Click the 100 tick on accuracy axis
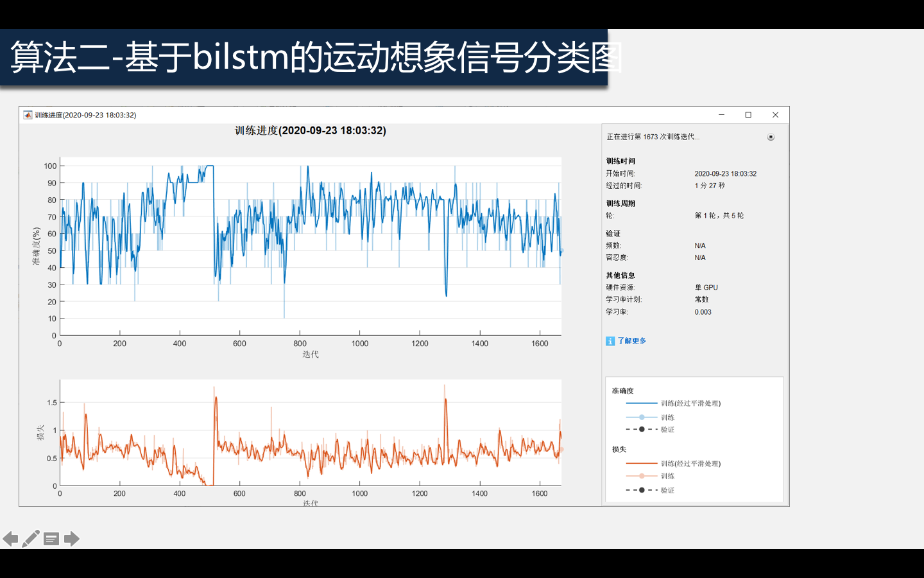The height and width of the screenshot is (578, 924). coord(50,166)
